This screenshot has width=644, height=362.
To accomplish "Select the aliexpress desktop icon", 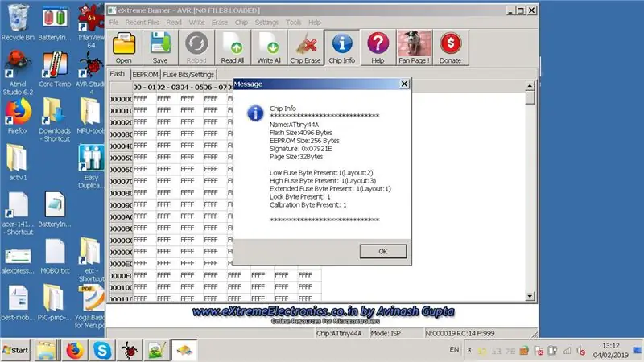I will (x=18, y=260).
